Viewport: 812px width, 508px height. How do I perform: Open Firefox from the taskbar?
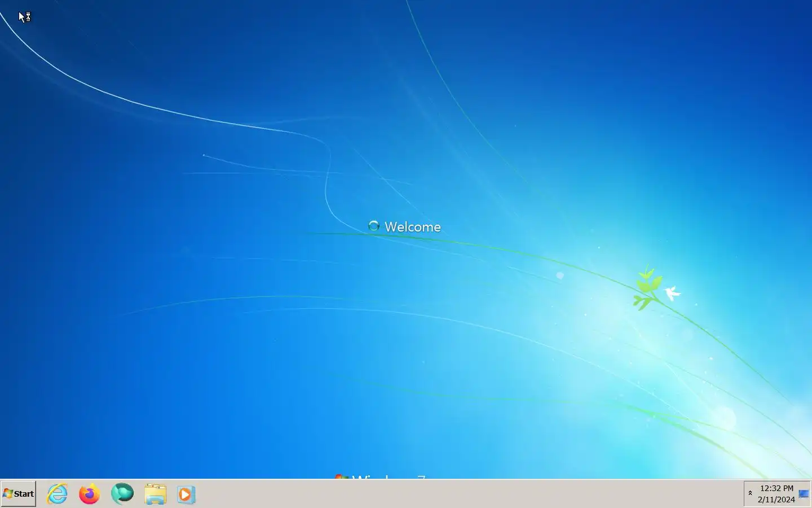89,494
